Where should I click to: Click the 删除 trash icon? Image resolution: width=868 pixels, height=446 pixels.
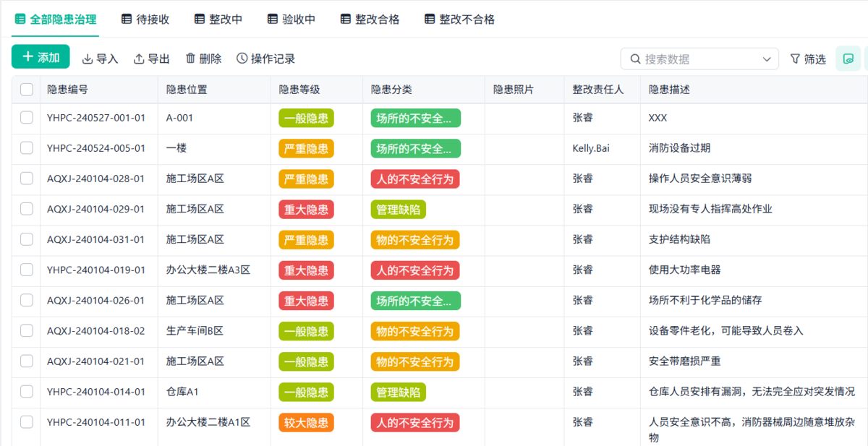191,59
